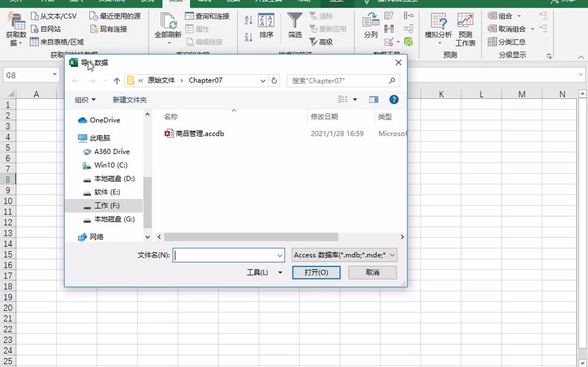Open the Access 数据库 file type dropdown

(343, 255)
